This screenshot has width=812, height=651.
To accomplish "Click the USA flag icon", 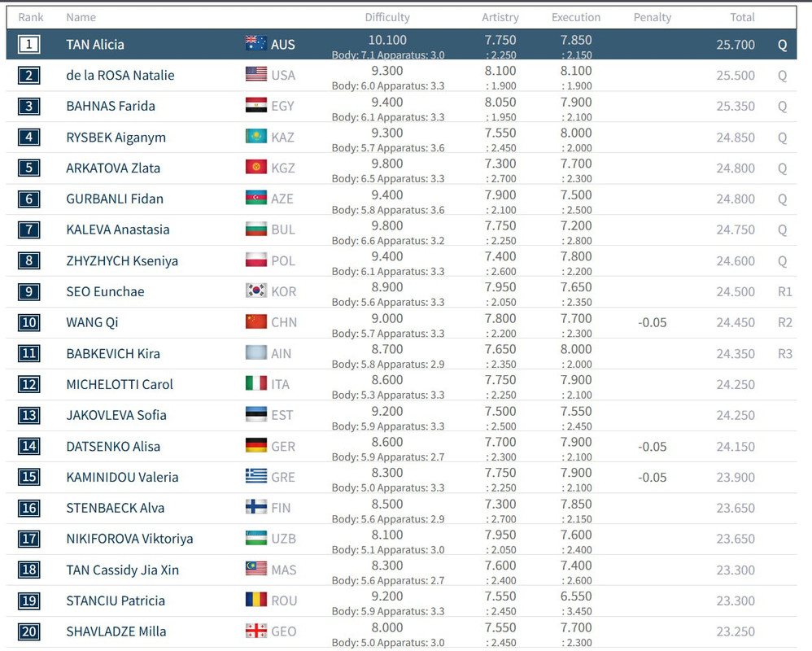I will 255,74.
